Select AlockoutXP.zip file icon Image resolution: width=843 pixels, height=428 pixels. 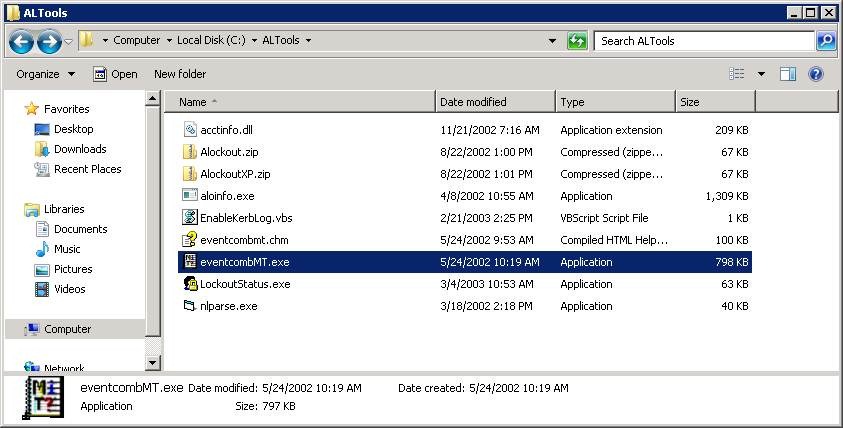click(190, 174)
